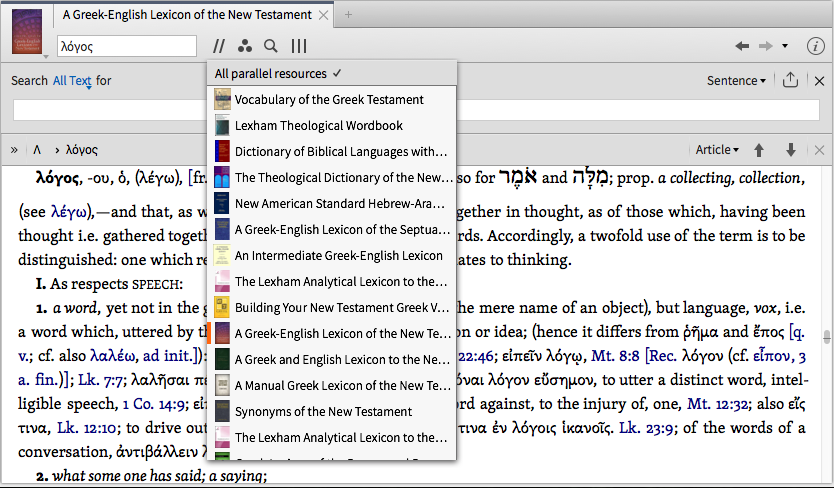The width and height of the screenshot is (834, 488).
Task: Click Building Your New Testament Greek cover icon
Action: (222, 308)
